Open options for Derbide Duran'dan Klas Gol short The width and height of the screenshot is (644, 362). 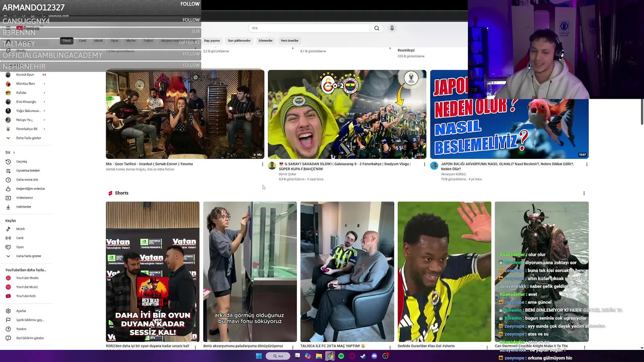coord(487,347)
